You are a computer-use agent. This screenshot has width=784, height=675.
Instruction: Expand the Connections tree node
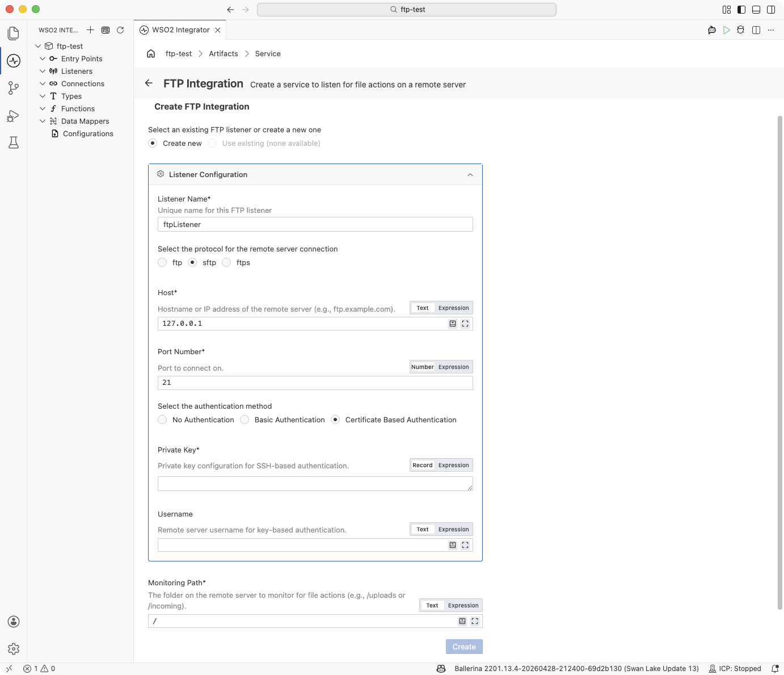[43, 83]
